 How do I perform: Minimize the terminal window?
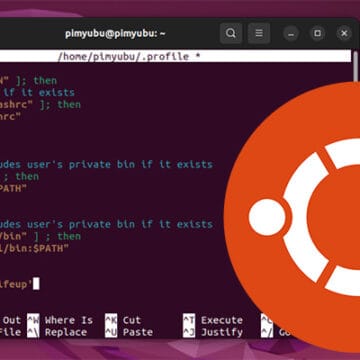click(291, 33)
